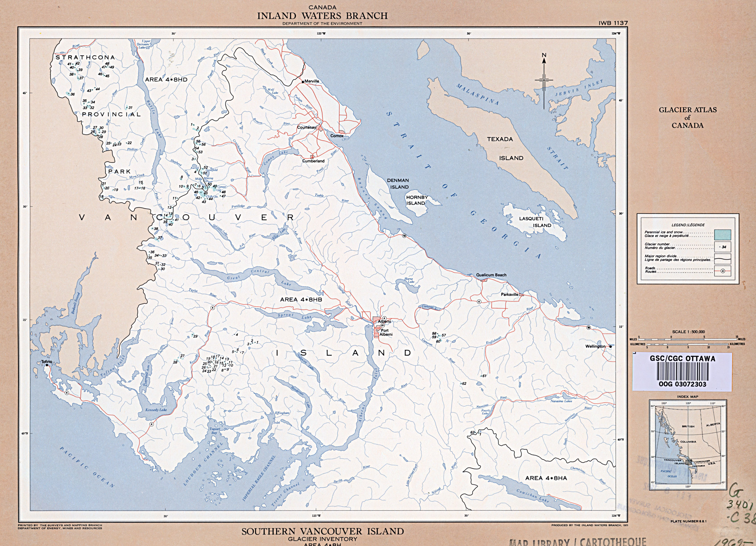This screenshot has width=756, height=546.
Task: Click the roads legend sample box
Action: click(723, 271)
